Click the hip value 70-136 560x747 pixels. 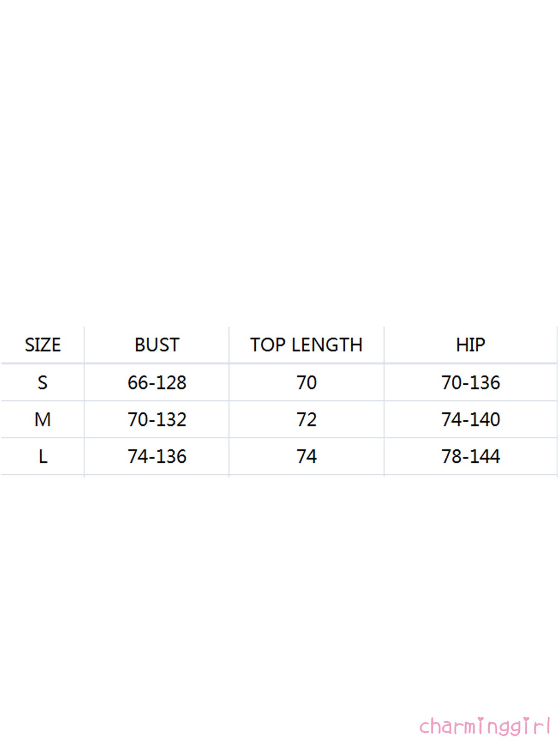(470, 382)
